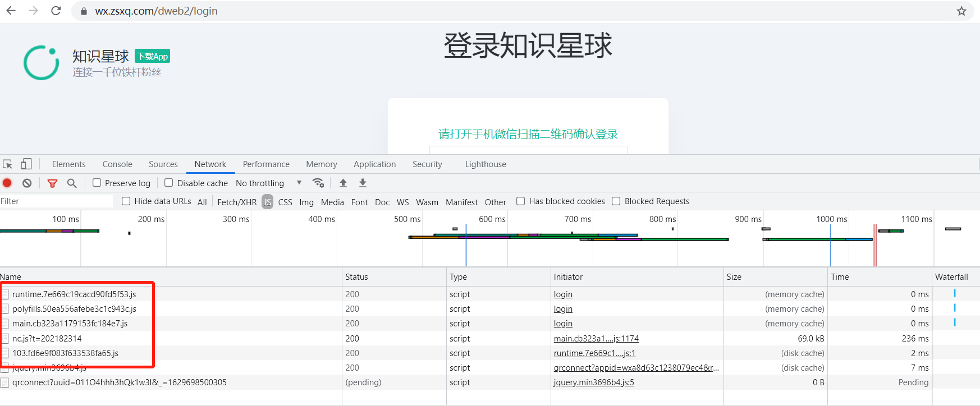Enable Preserve log checkbox
Image resolution: width=980 pixels, height=406 pixels.
pos(97,183)
